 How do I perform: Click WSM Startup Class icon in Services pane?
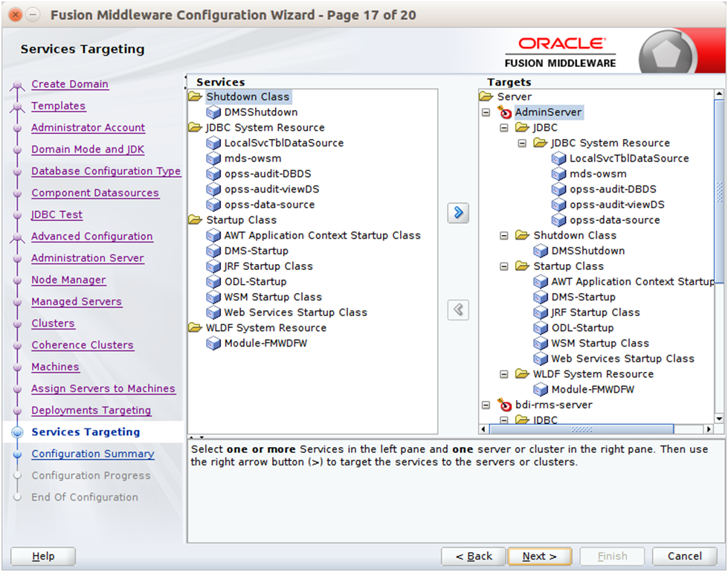pos(213,297)
